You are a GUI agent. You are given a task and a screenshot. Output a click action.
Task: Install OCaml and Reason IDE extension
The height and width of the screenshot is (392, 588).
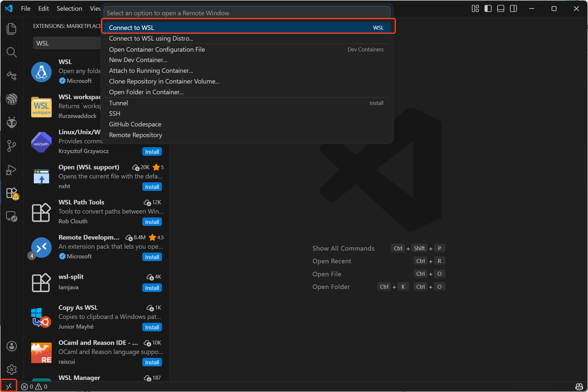152,362
